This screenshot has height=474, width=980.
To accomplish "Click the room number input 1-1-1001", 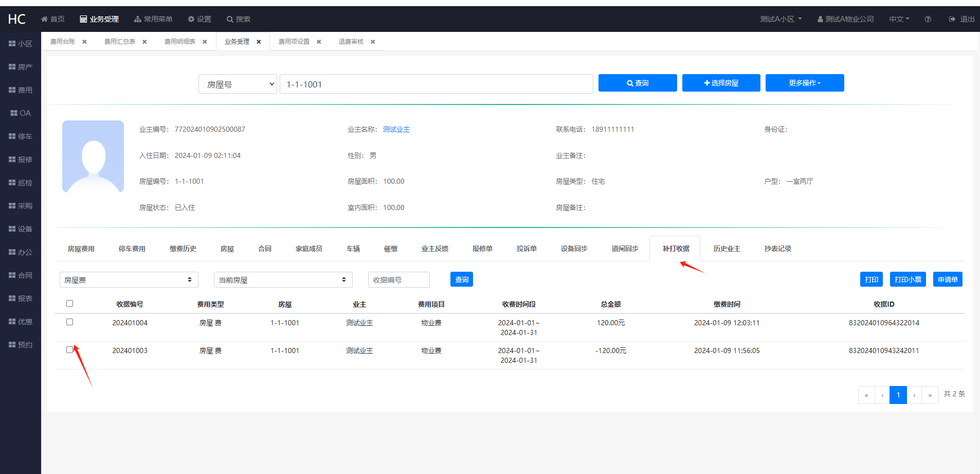I will click(436, 84).
